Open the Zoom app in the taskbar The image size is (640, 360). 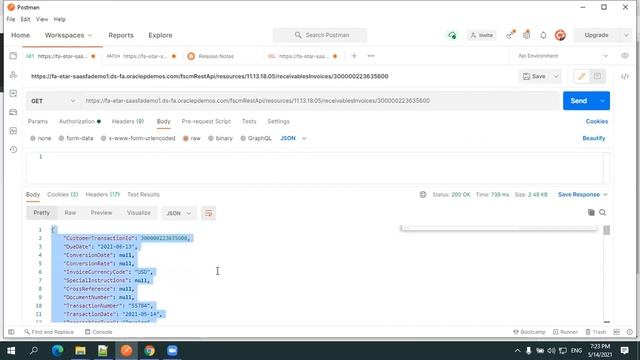[172, 351]
